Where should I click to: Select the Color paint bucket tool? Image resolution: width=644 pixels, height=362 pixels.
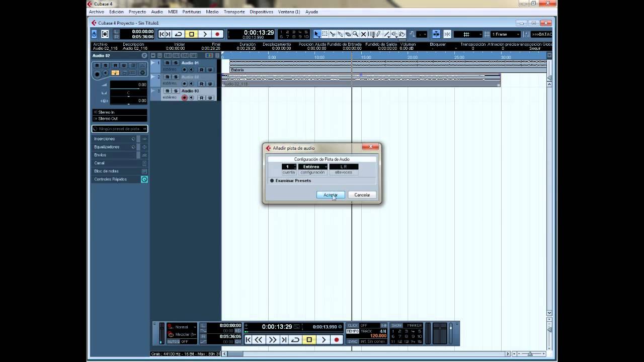402,34
